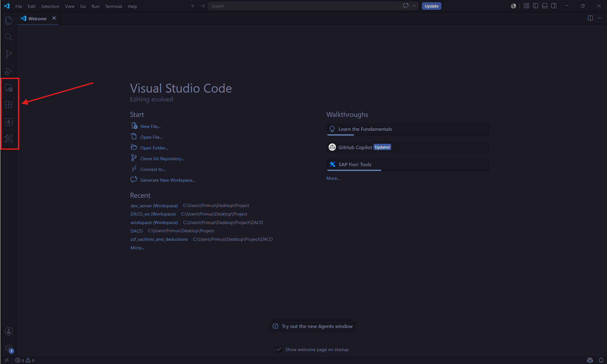Open the Help menu
This screenshot has width=607, height=364.
(x=132, y=6)
